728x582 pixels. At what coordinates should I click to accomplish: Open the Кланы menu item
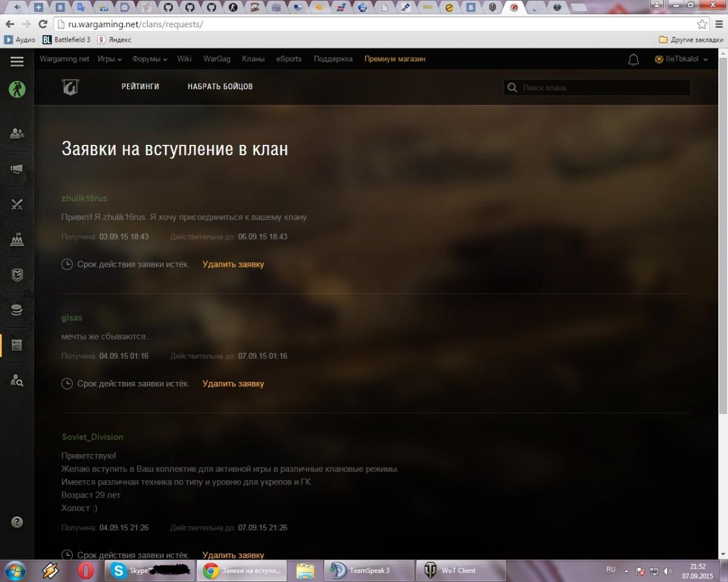coord(253,59)
